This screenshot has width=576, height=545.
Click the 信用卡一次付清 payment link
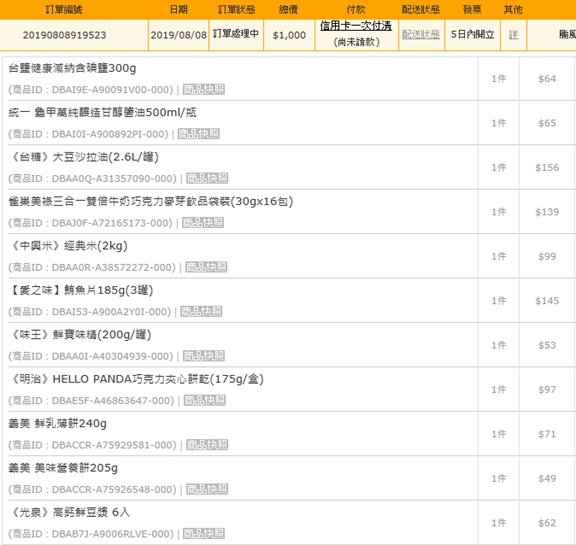pyautogui.click(x=356, y=26)
